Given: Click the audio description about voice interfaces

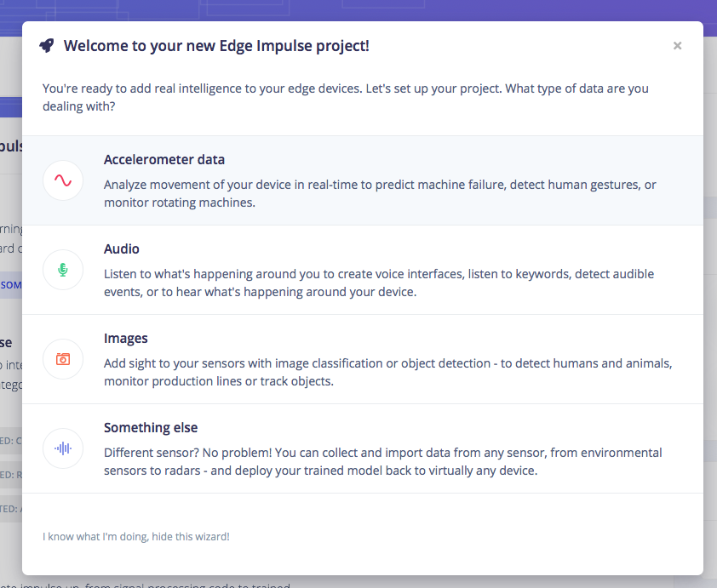Looking at the screenshot, I should [x=379, y=283].
